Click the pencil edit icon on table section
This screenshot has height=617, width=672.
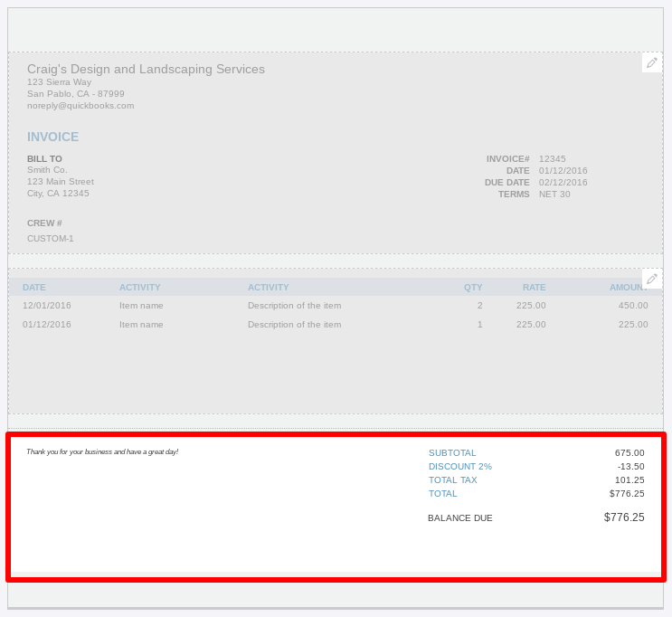pyautogui.click(x=652, y=279)
